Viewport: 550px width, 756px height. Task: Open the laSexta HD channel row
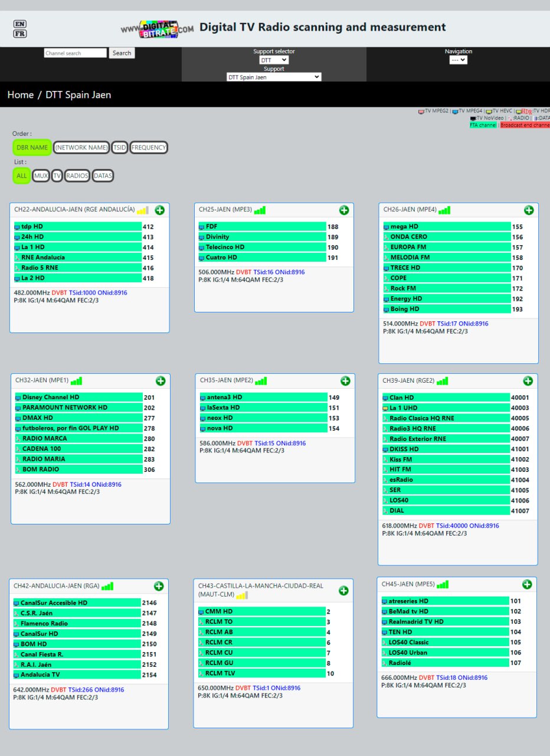[263, 408]
